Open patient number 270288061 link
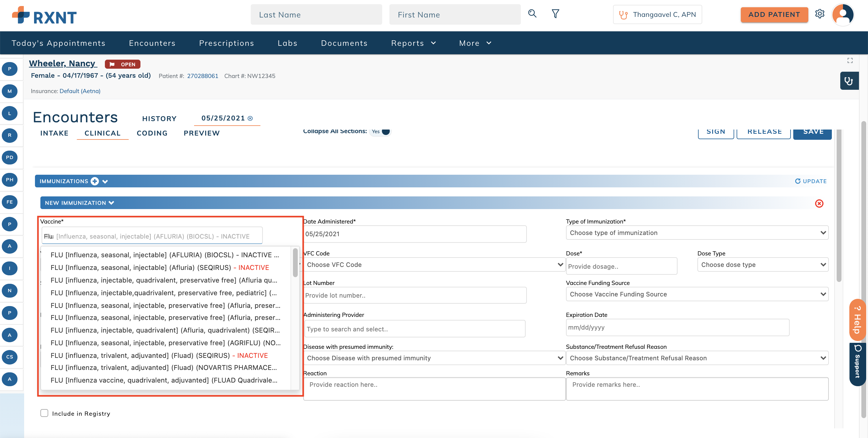 click(203, 76)
